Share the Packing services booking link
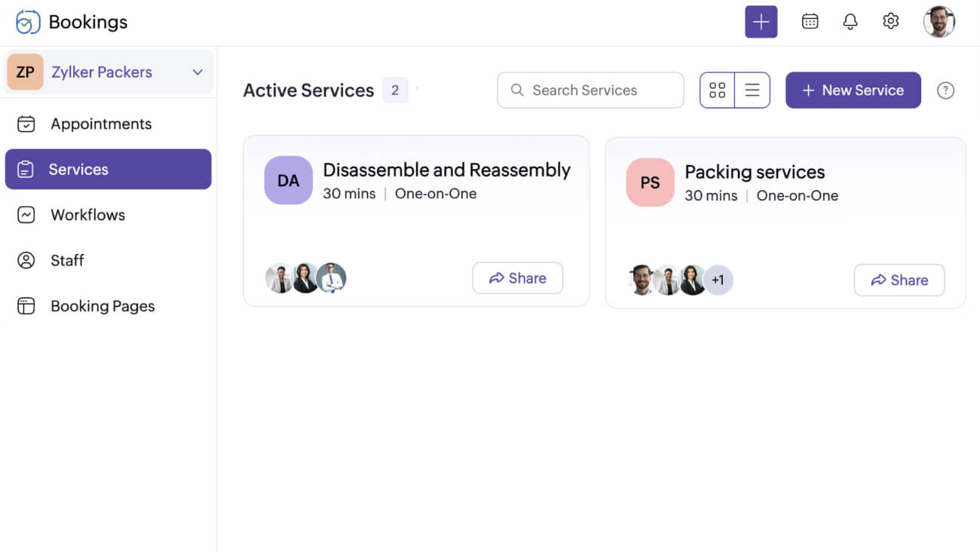The image size is (980, 552). tap(899, 280)
